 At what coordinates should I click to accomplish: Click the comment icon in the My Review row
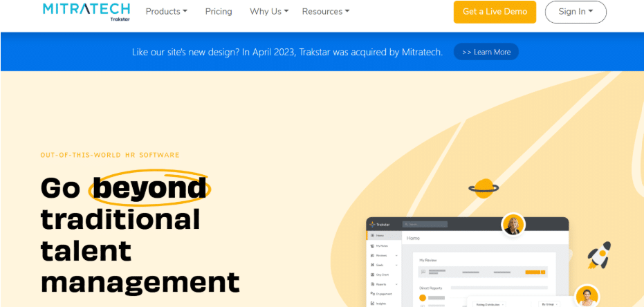coord(423,272)
